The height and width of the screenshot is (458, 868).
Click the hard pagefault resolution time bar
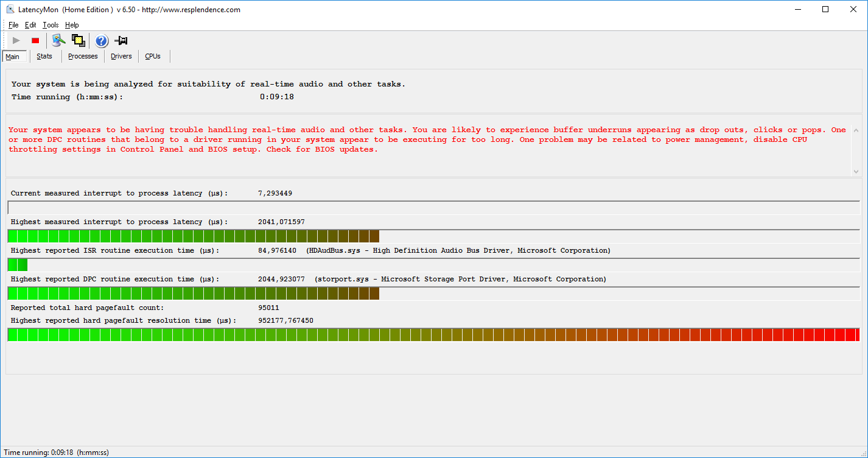433,334
